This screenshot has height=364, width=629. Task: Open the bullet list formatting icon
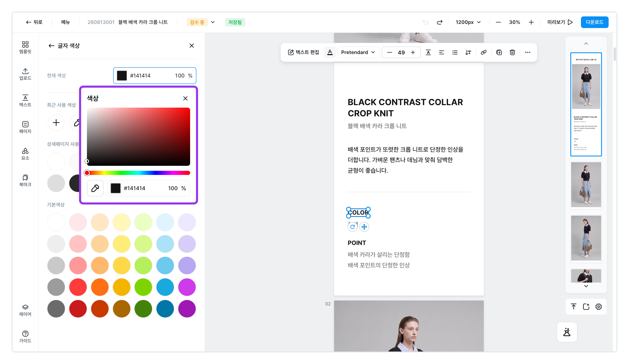455,52
